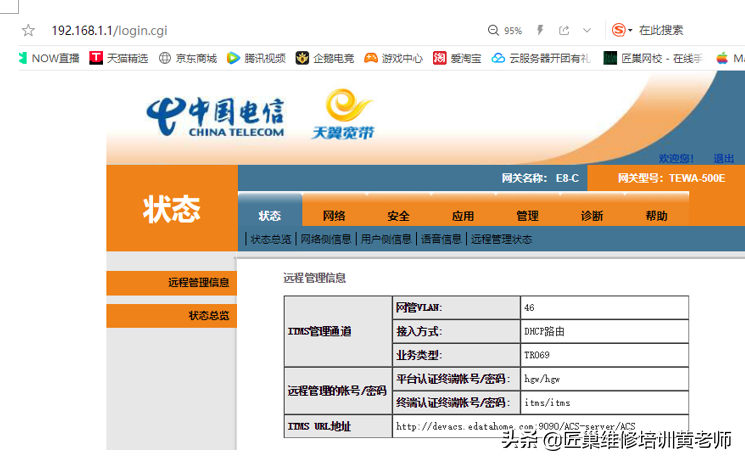The width and height of the screenshot is (745, 463).
Task: Click the 退出 logout link
Action: 723,158
